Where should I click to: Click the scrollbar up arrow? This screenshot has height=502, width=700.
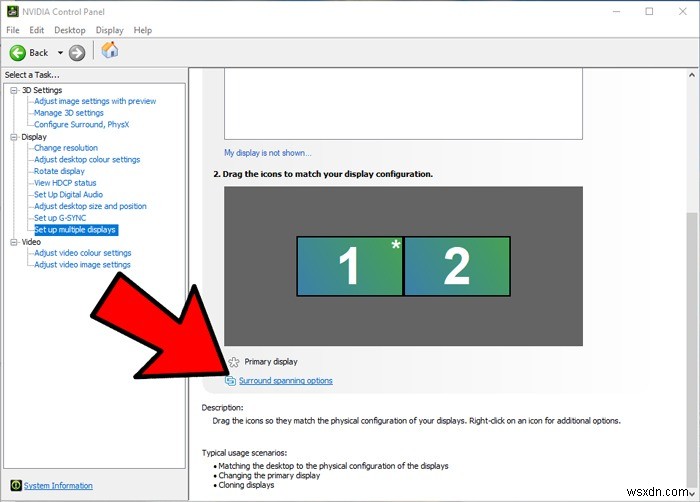click(692, 75)
